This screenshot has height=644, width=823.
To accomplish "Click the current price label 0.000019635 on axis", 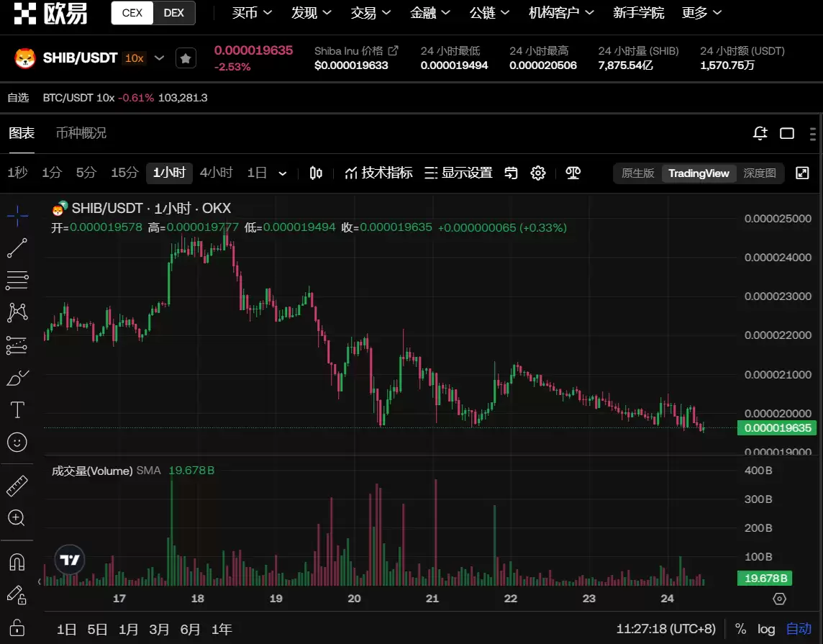I will point(778,428).
